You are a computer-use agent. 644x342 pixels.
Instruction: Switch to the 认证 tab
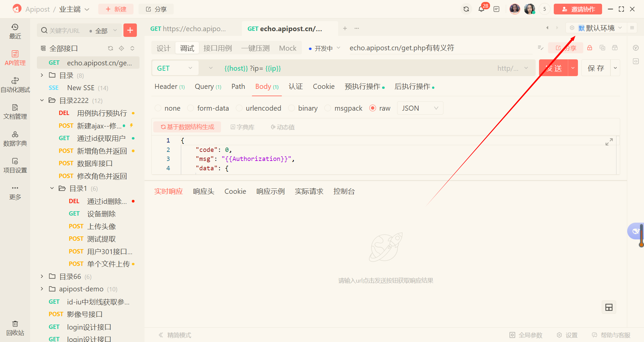pos(296,87)
